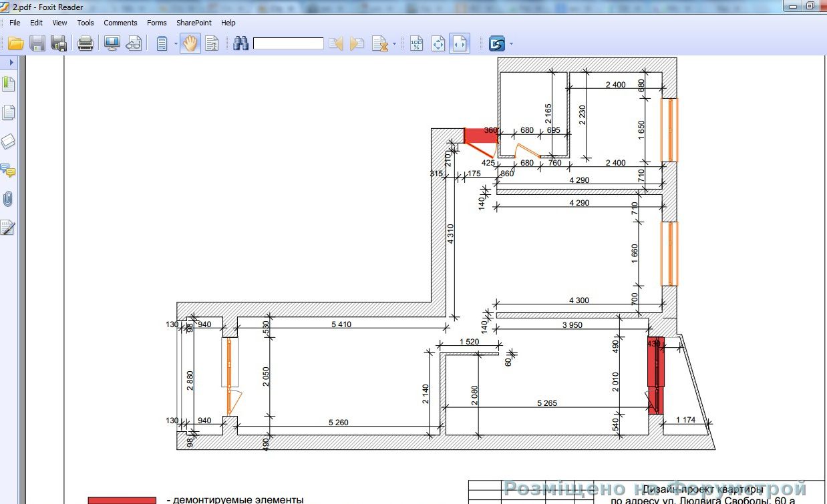Open the Comments panel in sidebar
827x504 pixels.
(x=9, y=170)
